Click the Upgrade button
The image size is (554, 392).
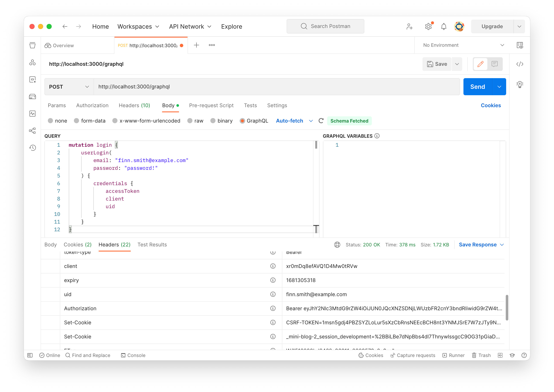pos(492,26)
